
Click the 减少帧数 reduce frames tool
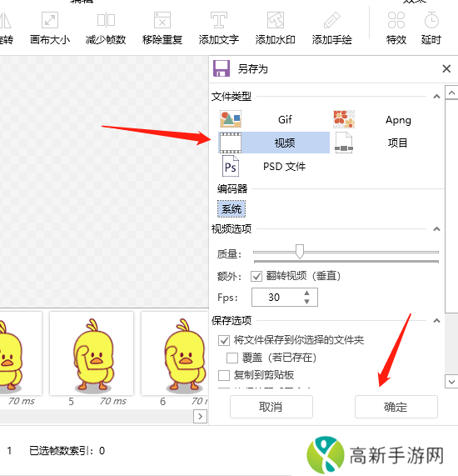click(106, 28)
